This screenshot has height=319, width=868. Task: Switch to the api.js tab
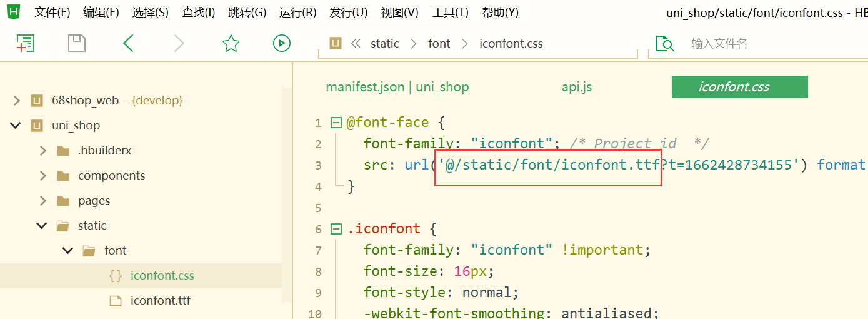[577, 87]
